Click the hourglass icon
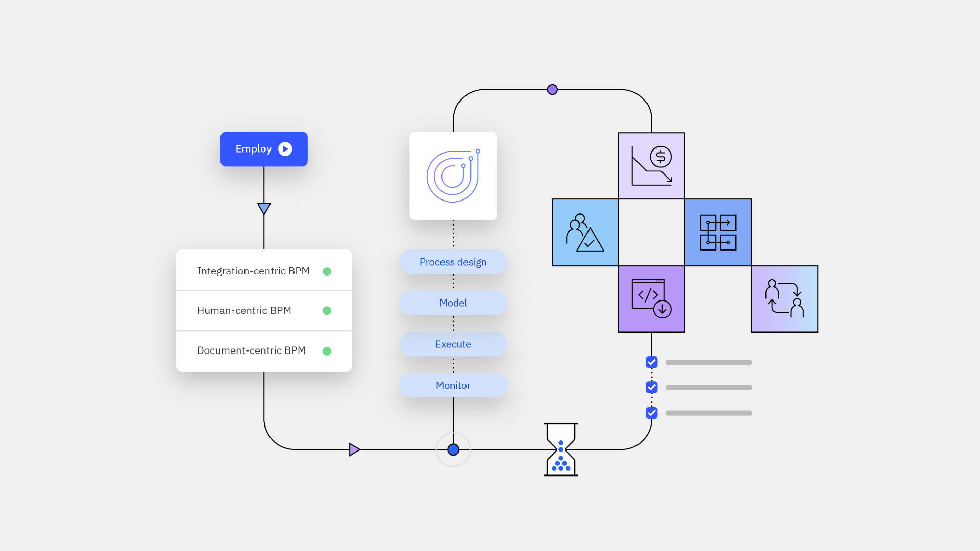The height and width of the screenshot is (551, 980). point(560,449)
